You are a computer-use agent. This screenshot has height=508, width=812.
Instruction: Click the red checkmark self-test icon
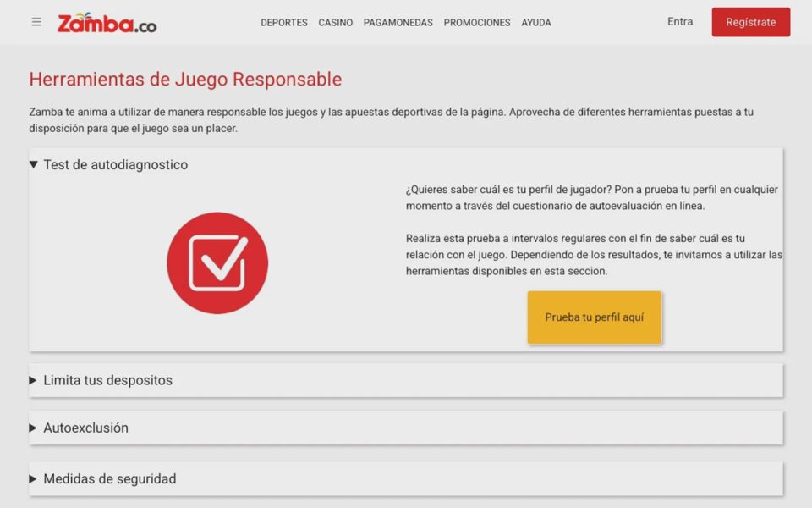[x=217, y=262]
